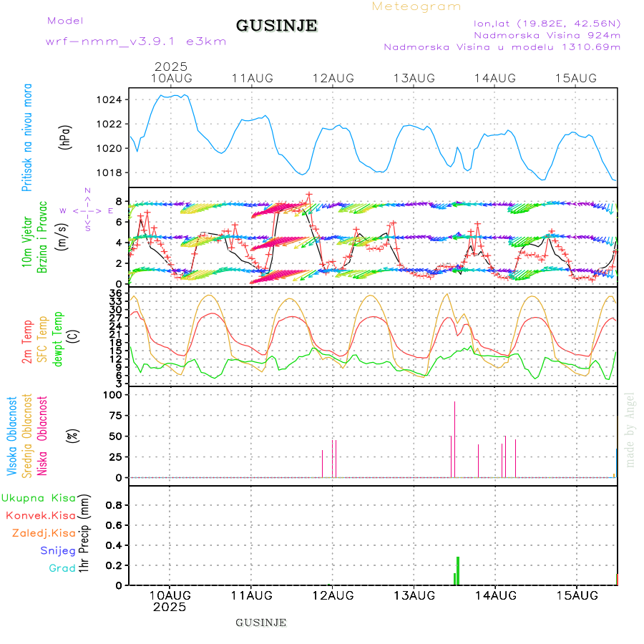
Task: Select the 14AUG date label on bottom axis
Action: pyautogui.click(x=495, y=595)
